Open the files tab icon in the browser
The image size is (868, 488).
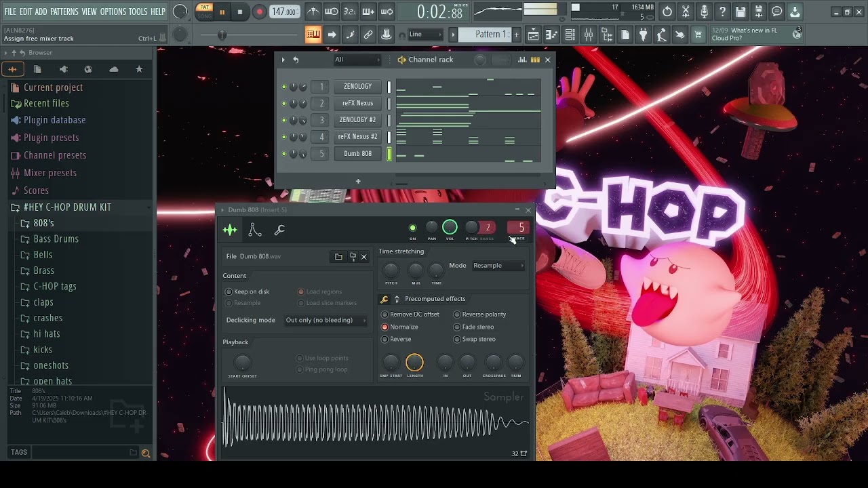(37, 69)
